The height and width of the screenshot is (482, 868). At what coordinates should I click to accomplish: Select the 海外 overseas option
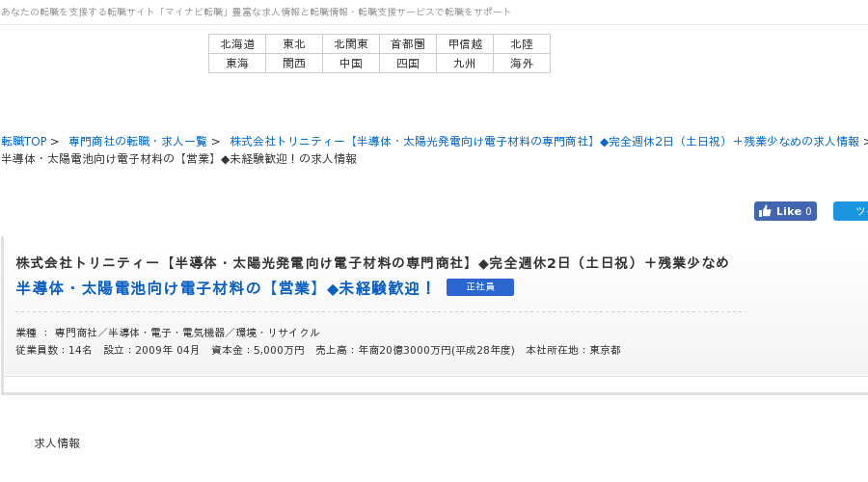pyautogui.click(x=522, y=63)
